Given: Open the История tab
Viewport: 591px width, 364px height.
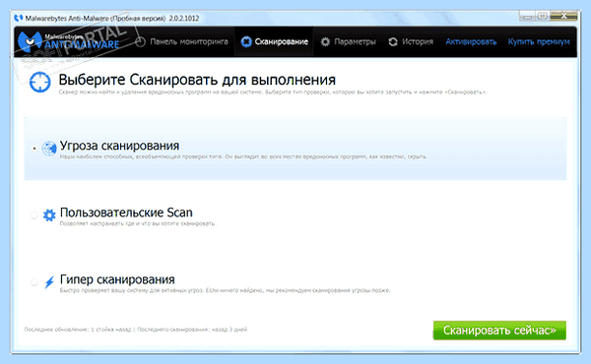Looking at the screenshot, I should (x=411, y=41).
